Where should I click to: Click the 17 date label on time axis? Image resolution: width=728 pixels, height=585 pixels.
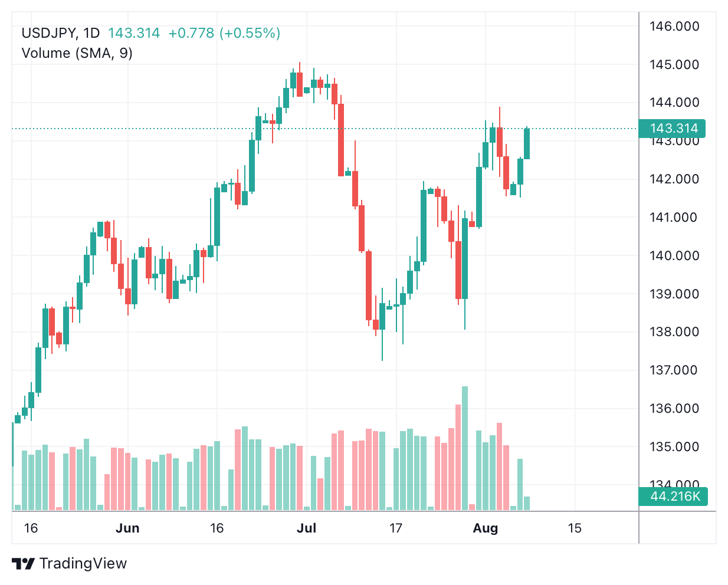point(395,528)
